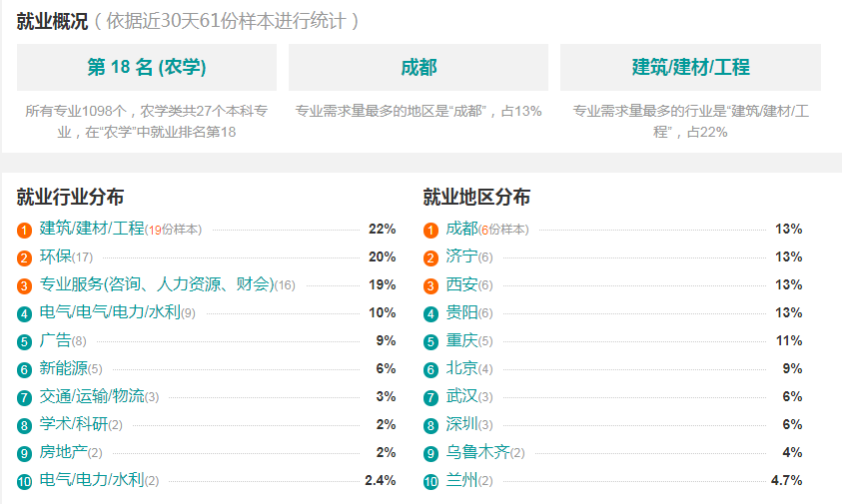Open the 广告 industry link

pos(55,339)
